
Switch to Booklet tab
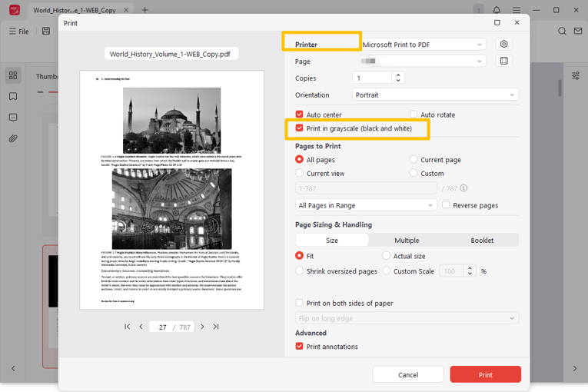click(x=482, y=240)
